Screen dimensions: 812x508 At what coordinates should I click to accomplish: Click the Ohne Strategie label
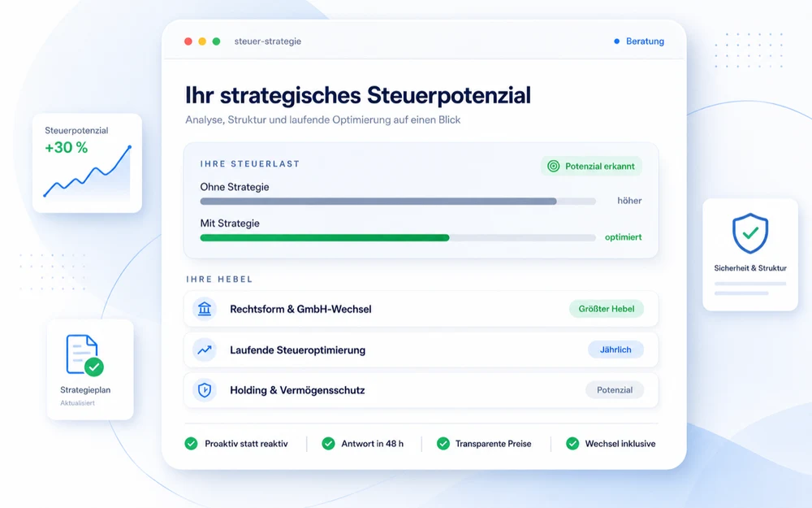point(235,187)
